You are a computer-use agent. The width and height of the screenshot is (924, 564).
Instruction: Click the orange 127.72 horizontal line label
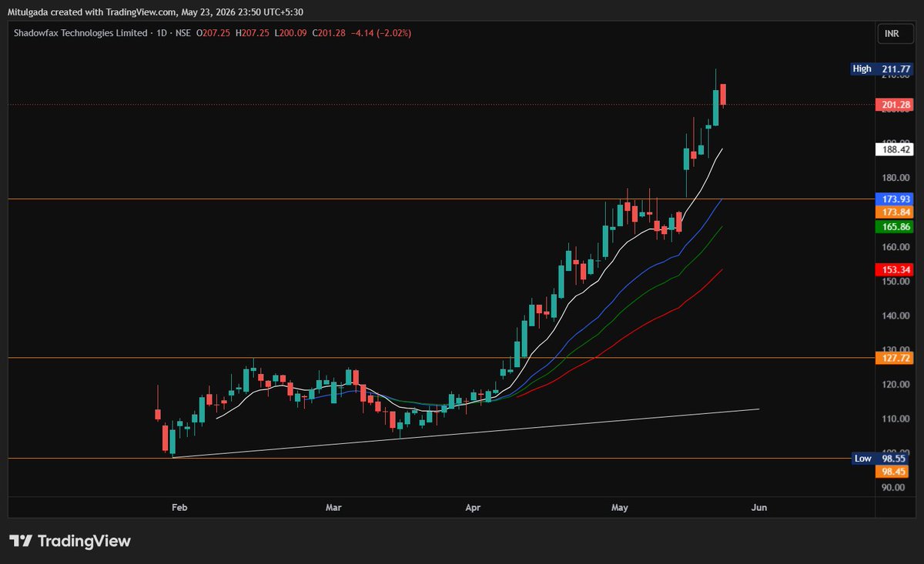895,358
